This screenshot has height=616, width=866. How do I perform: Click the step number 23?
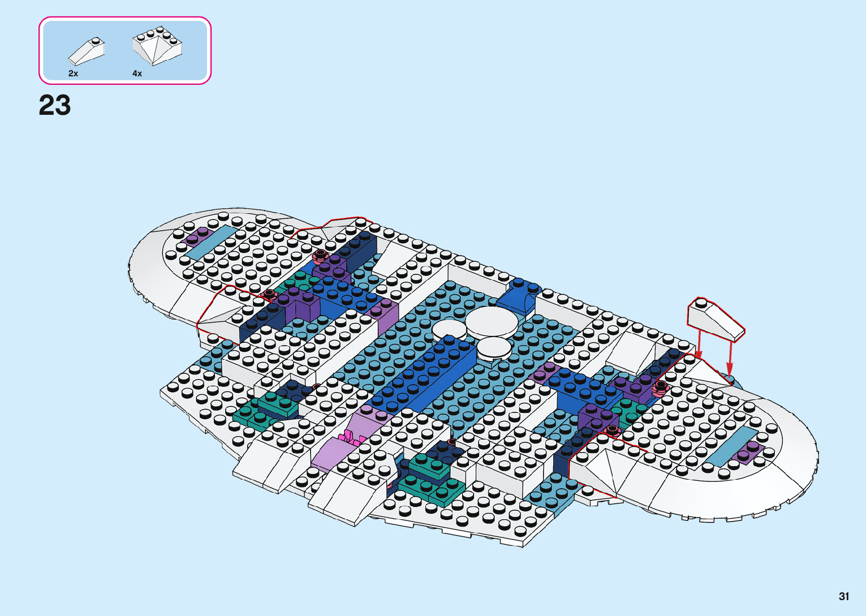point(55,105)
